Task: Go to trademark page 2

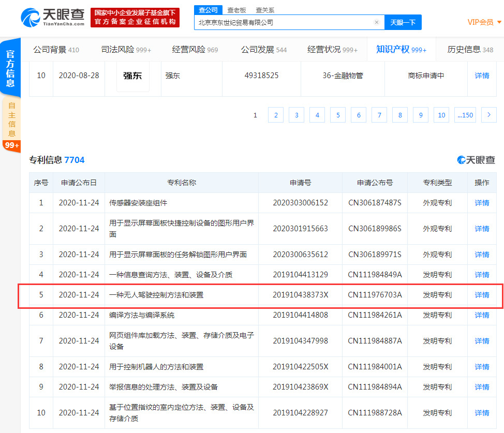Action: pyautogui.click(x=276, y=115)
